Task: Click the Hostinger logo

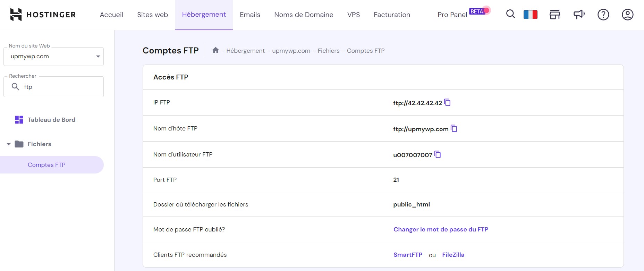Action: 43,15
